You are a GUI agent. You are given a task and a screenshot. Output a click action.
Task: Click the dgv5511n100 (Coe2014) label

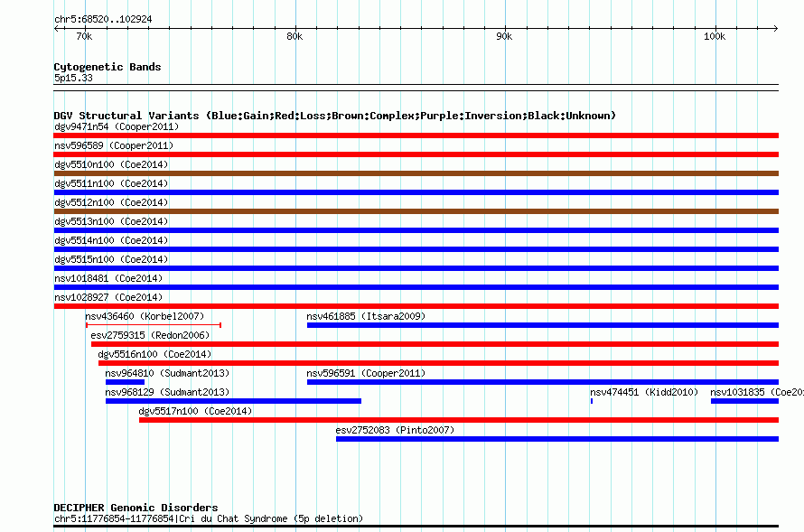coord(111,183)
